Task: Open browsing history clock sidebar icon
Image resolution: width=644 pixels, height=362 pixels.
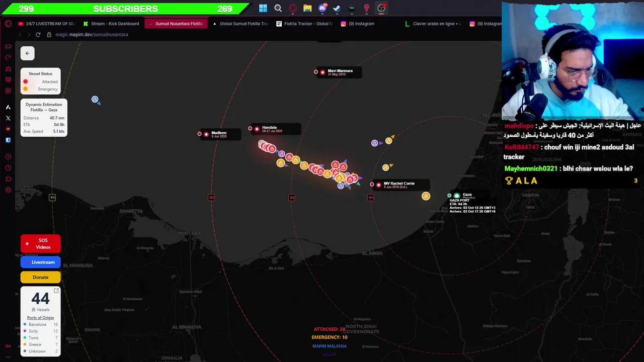Action: point(8,168)
